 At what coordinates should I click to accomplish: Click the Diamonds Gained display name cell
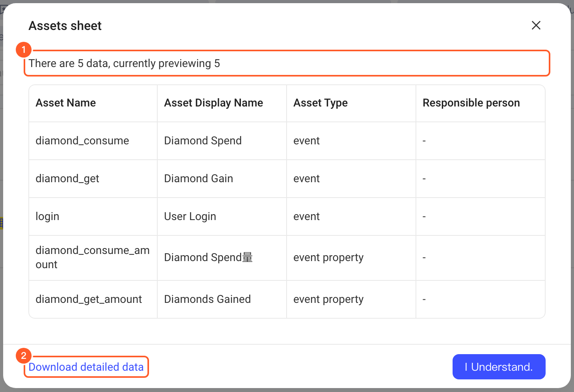pyautogui.click(x=222, y=299)
